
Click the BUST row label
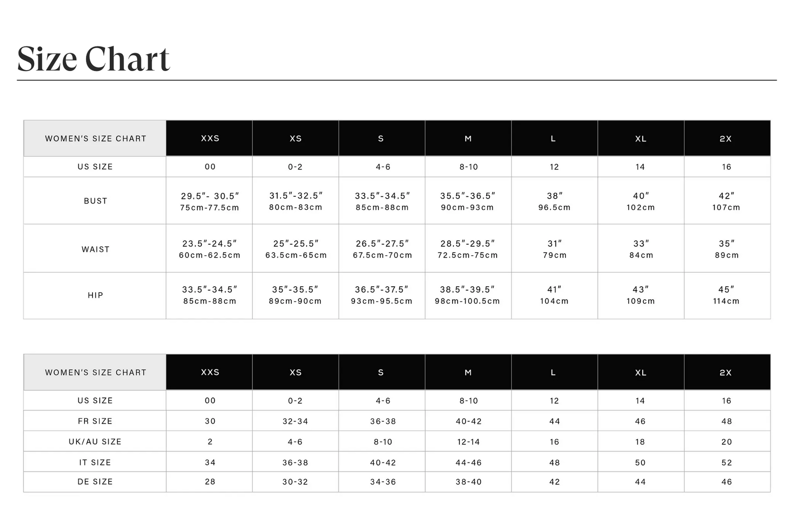click(95, 201)
